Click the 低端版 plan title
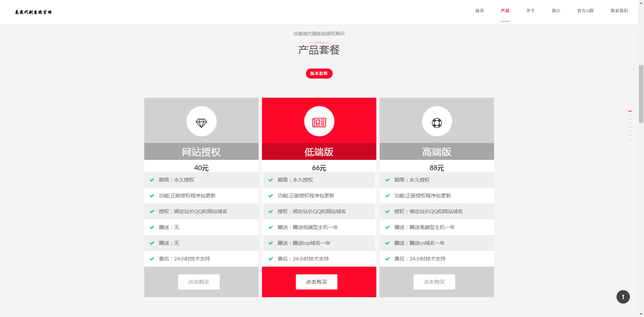The height and width of the screenshot is (317, 644). click(x=319, y=152)
